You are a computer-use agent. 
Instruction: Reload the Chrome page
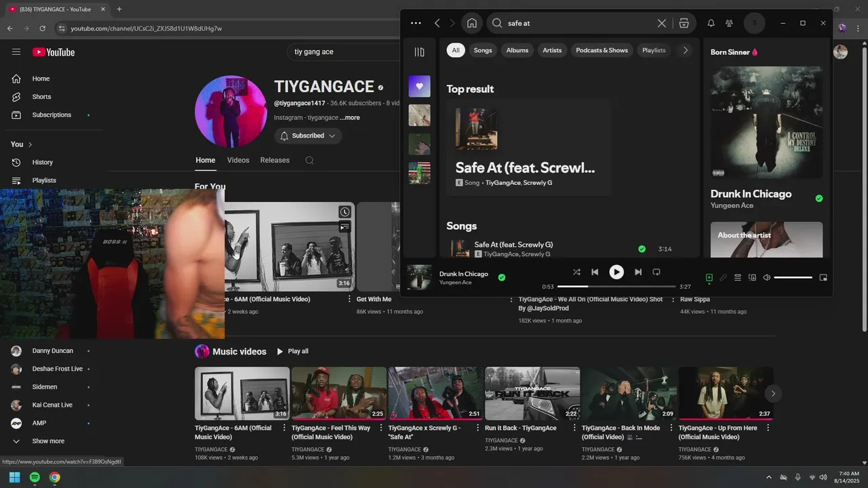(x=42, y=28)
